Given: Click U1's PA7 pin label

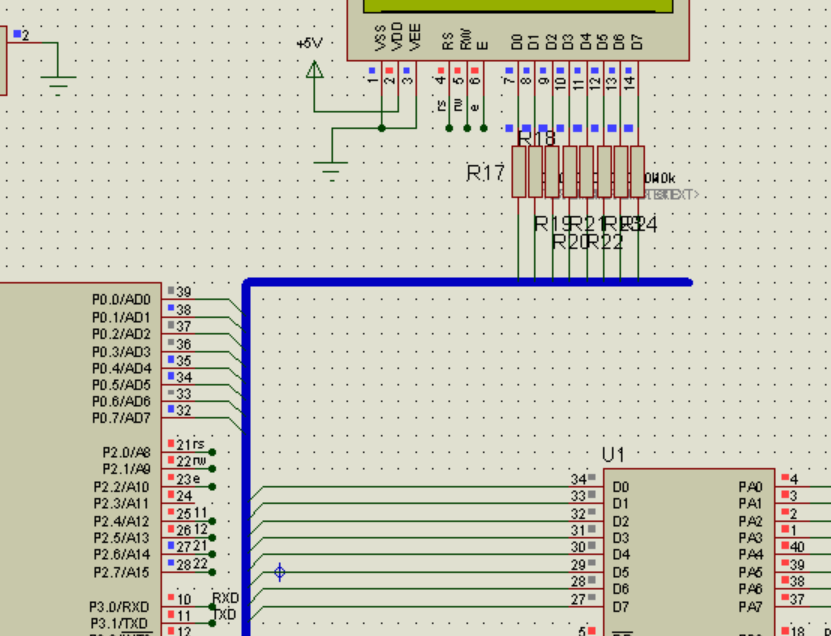Looking at the screenshot, I should [750, 606].
